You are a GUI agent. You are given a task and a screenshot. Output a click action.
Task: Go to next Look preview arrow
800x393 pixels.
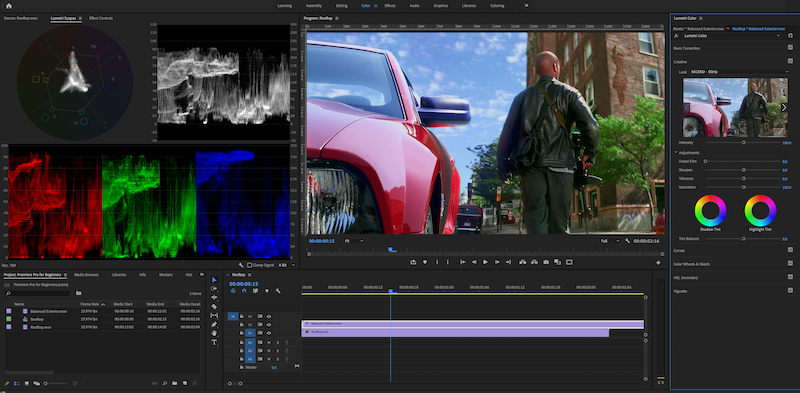[x=784, y=107]
